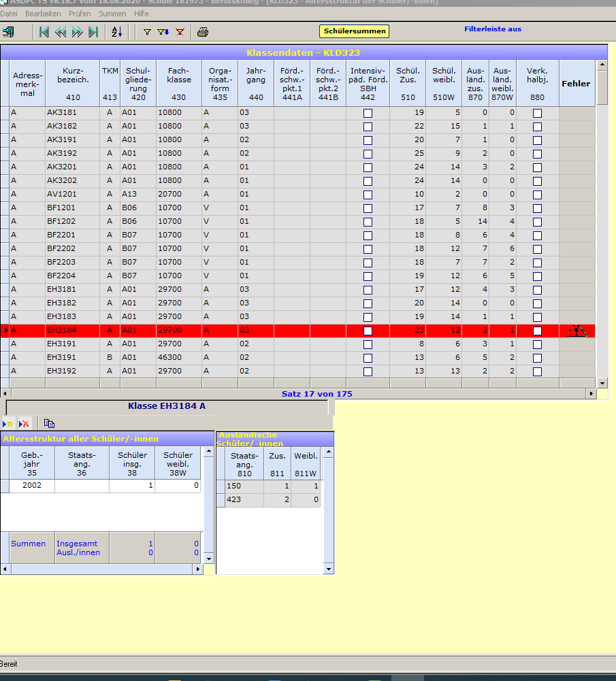Click the remove filter icon with red X
The width and height of the screenshot is (616, 681).
click(180, 32)
